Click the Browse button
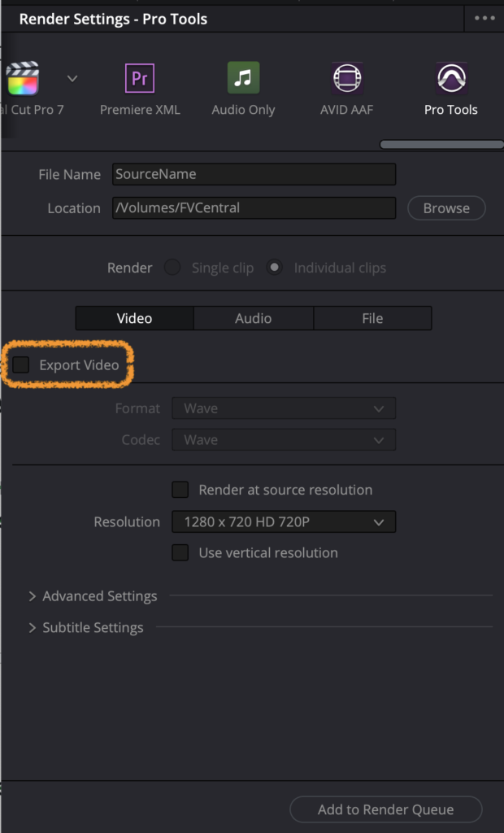This screenshot has height=833, width=504. (446, 208)
